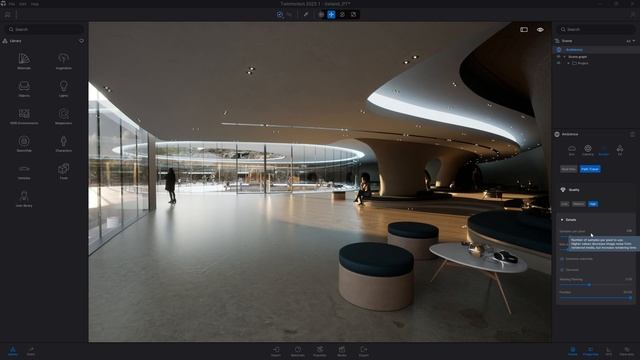
Task: Click the last slider in Details section
Action: tap(596, 298)
